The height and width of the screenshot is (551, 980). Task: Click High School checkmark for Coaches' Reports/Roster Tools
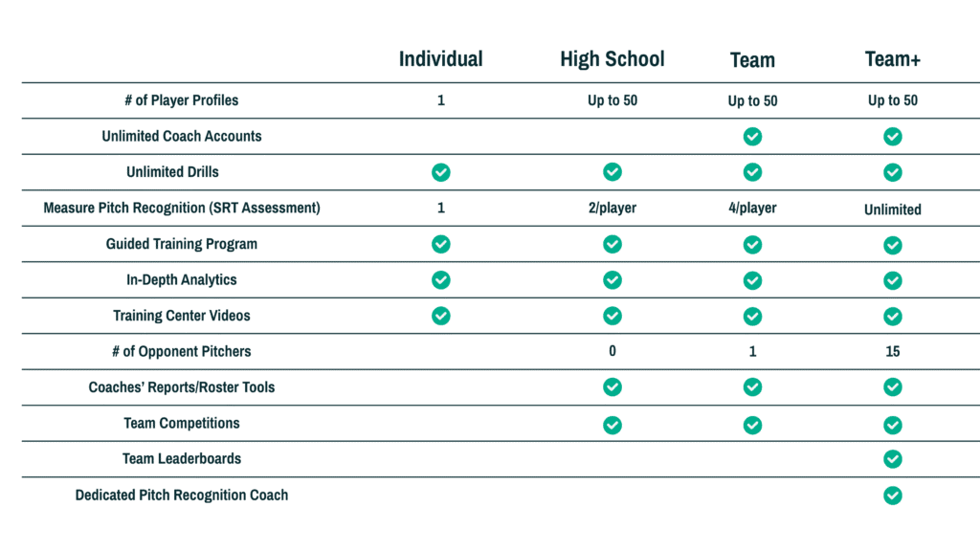[612, 387]
